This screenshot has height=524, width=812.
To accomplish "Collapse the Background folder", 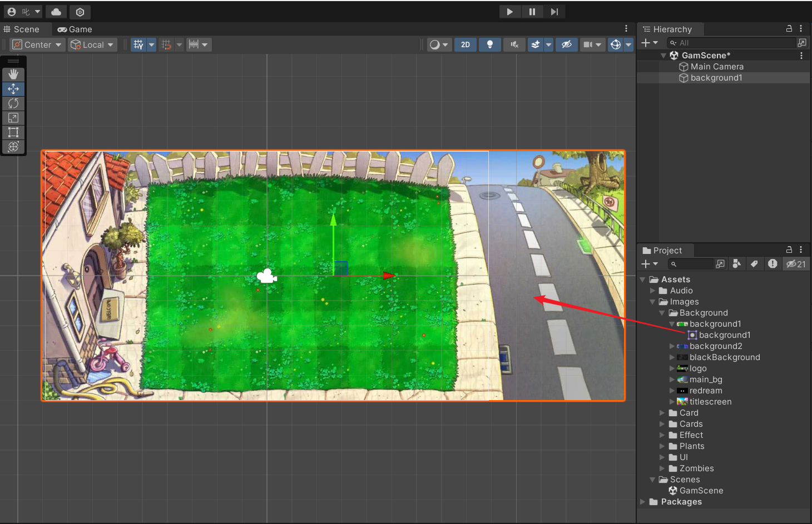I will click(x=662, y=313).
